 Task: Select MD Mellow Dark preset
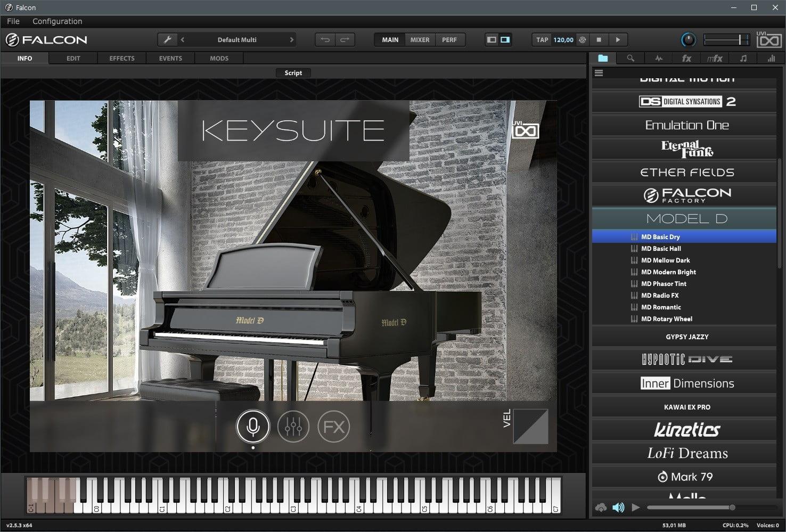pyautogui.click(x=665, y=260)
